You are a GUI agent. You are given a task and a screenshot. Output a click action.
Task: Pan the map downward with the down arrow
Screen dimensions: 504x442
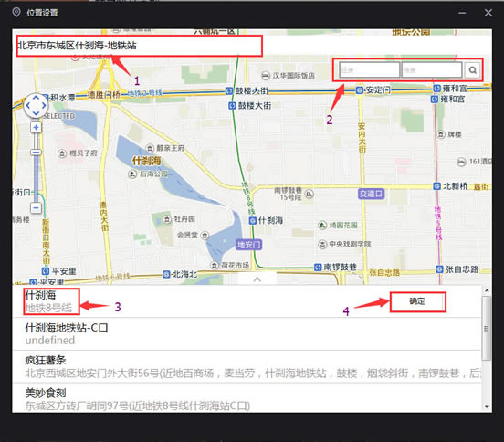(x=36, y=113)
